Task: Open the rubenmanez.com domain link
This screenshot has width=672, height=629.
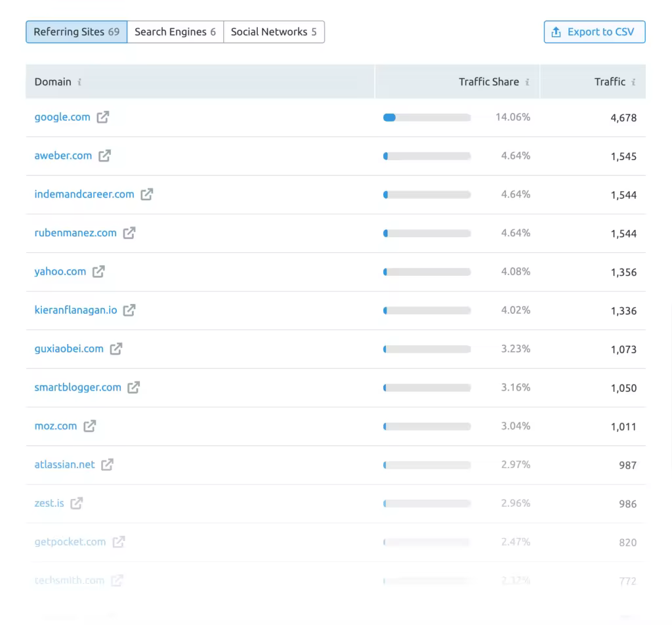Action: (75, 233)
